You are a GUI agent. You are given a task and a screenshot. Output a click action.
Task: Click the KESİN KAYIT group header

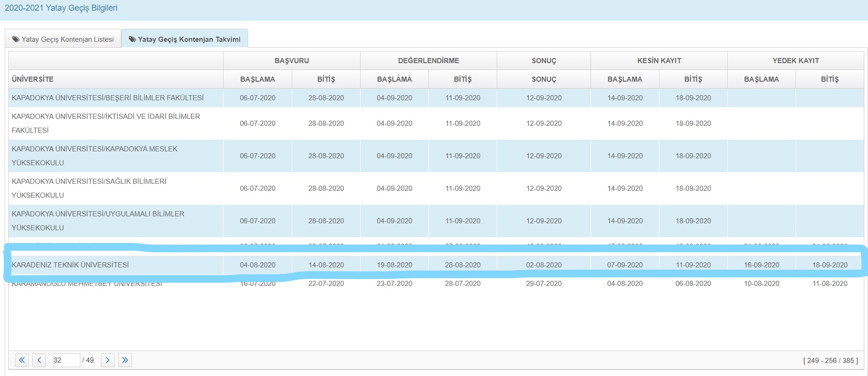point(659,60)
